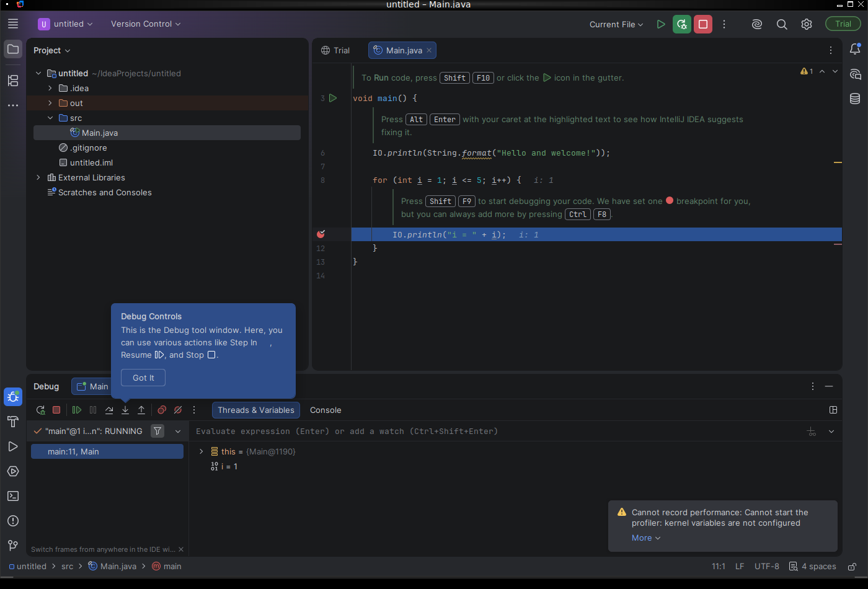Stop Main in debug toolbar

coord(56,410)
